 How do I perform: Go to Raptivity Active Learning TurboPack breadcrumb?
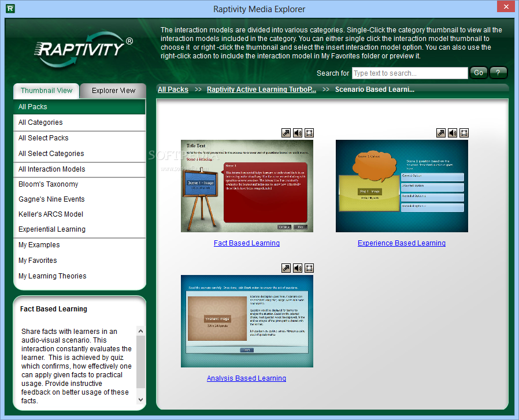261,90
